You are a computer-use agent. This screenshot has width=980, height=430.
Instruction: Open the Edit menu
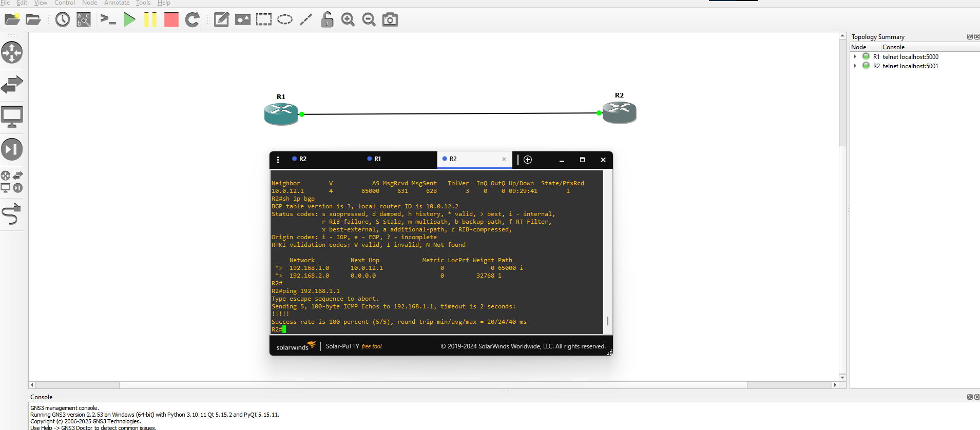22,3
